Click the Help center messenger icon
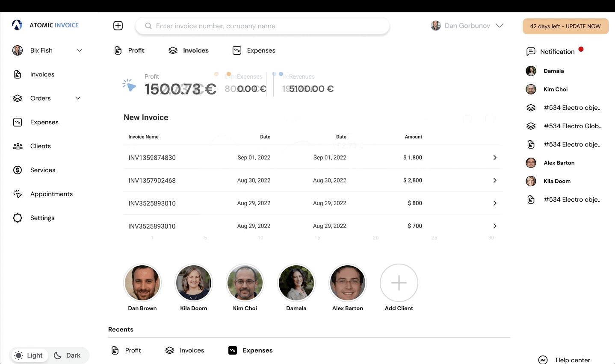 [543, 360]
